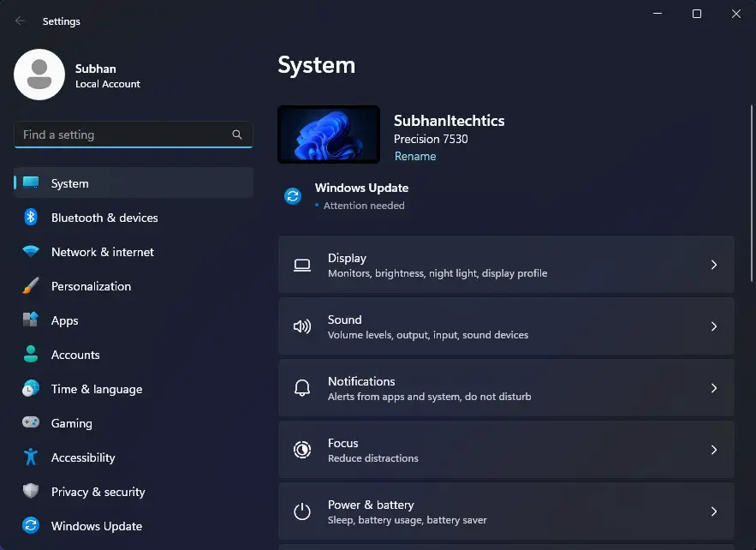Navigate to Accounts settings

click(x=134, y=354)
